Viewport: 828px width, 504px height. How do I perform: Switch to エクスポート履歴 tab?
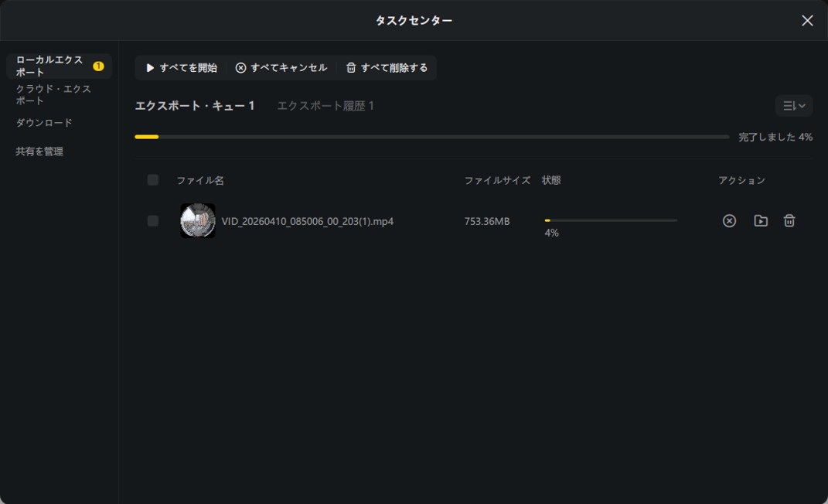point(325,106)
